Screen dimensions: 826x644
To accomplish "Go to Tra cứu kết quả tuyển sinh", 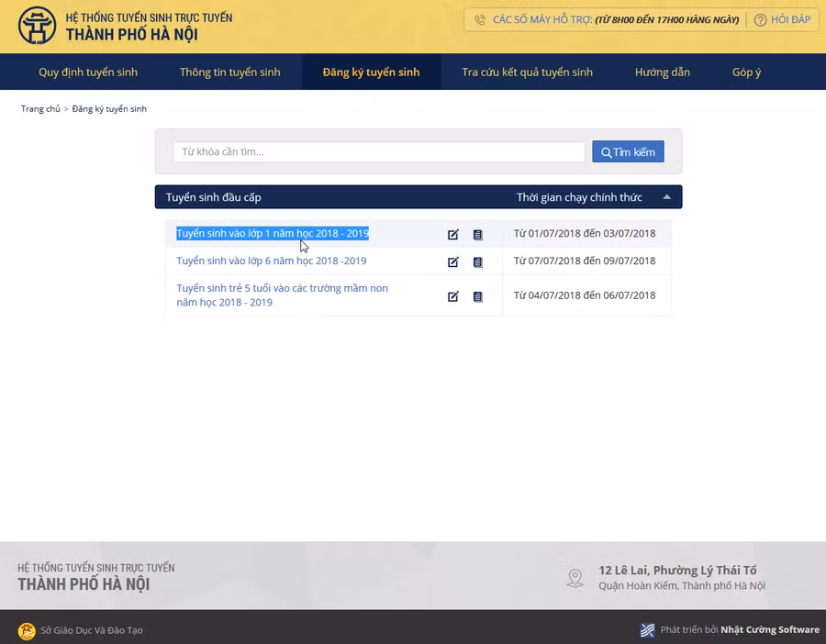I will pos(527,72).
